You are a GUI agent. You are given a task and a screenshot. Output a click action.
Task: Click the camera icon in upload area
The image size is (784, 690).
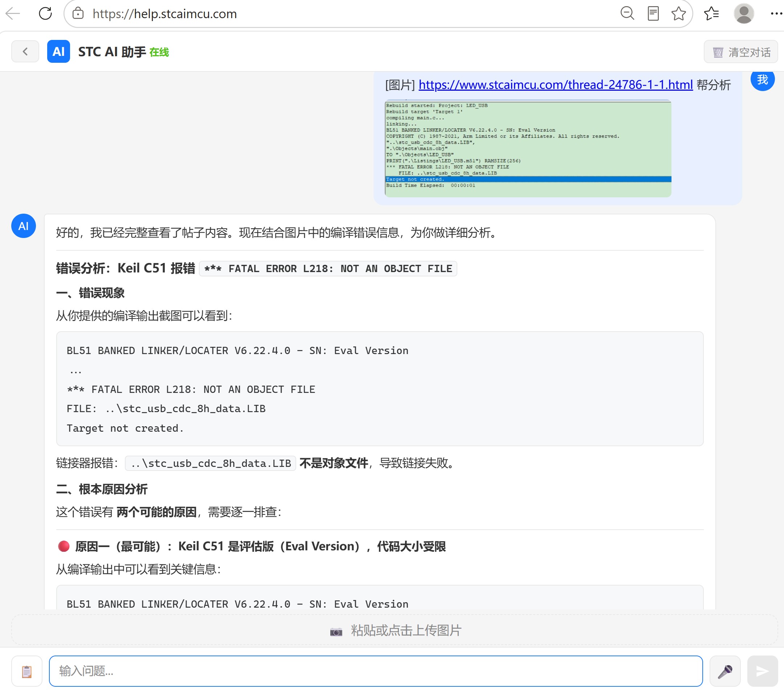pos(336,631)
